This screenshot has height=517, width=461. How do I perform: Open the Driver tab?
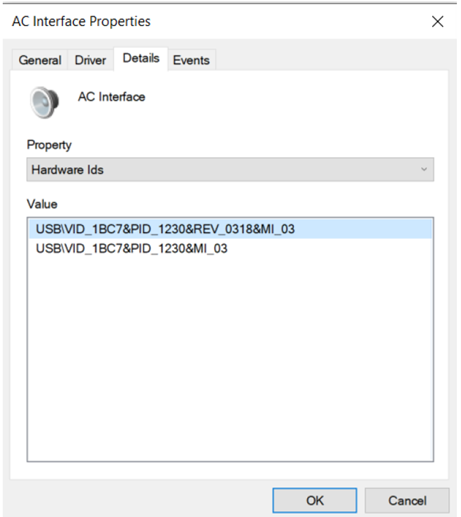point(90,60)
